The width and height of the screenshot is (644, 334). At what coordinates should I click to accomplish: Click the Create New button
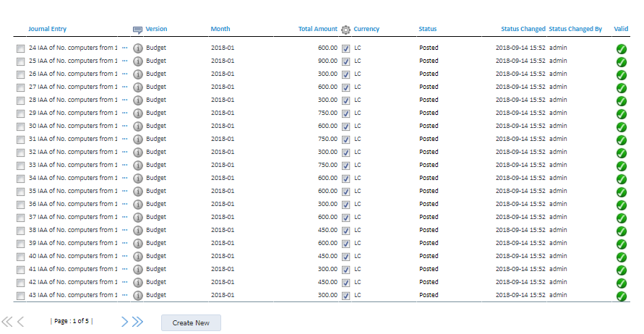pos(191,322)
